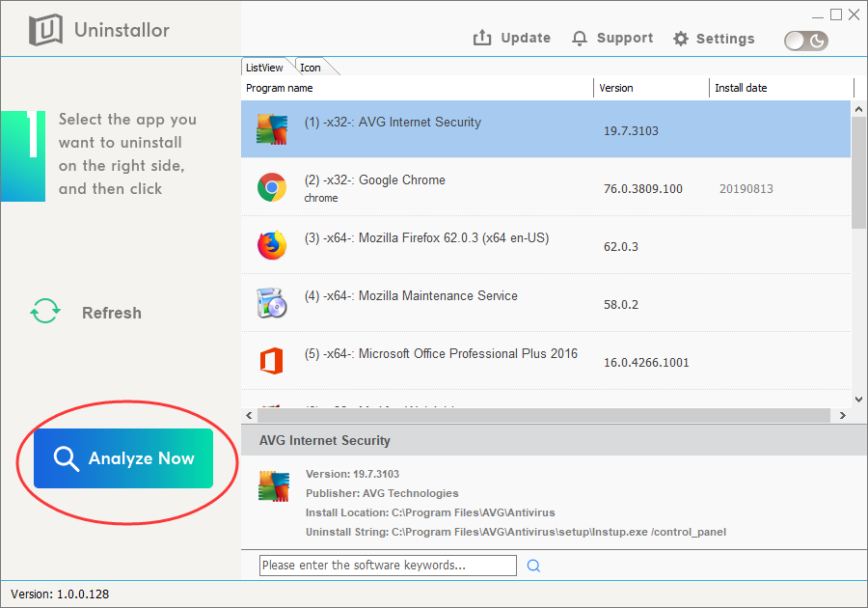Select the Mozilla Maintenance Service row
The width and height of the screenshot is (868, 608).
pyautogui.click(x=546, y=303)
